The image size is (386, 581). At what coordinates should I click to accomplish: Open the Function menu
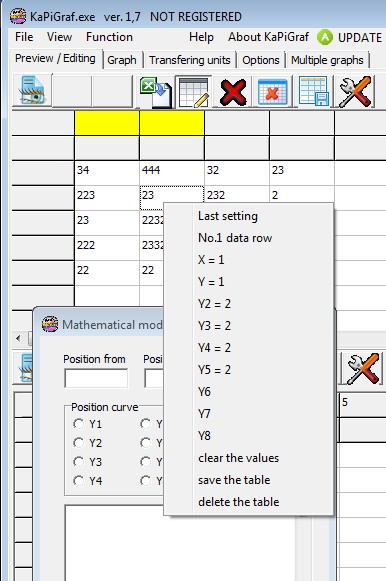click(109, 37)
